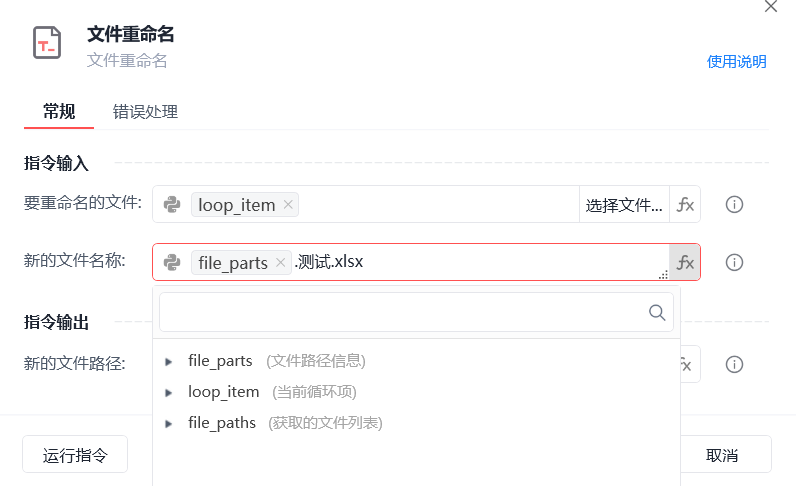The width and height of the screenshot is (796, 486).
Task: Click the file rename header icon
Action: 47,42
